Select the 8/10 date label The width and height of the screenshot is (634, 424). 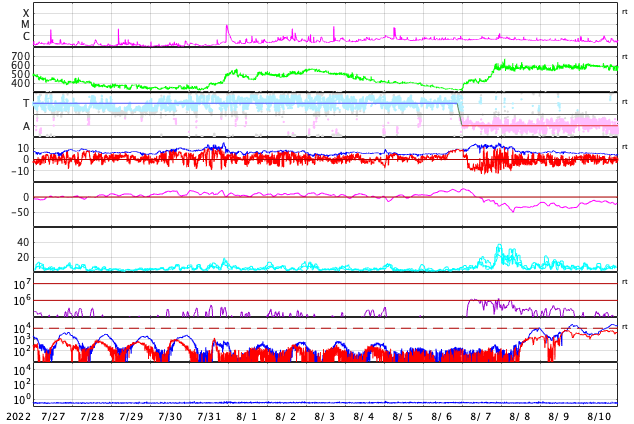599,417
